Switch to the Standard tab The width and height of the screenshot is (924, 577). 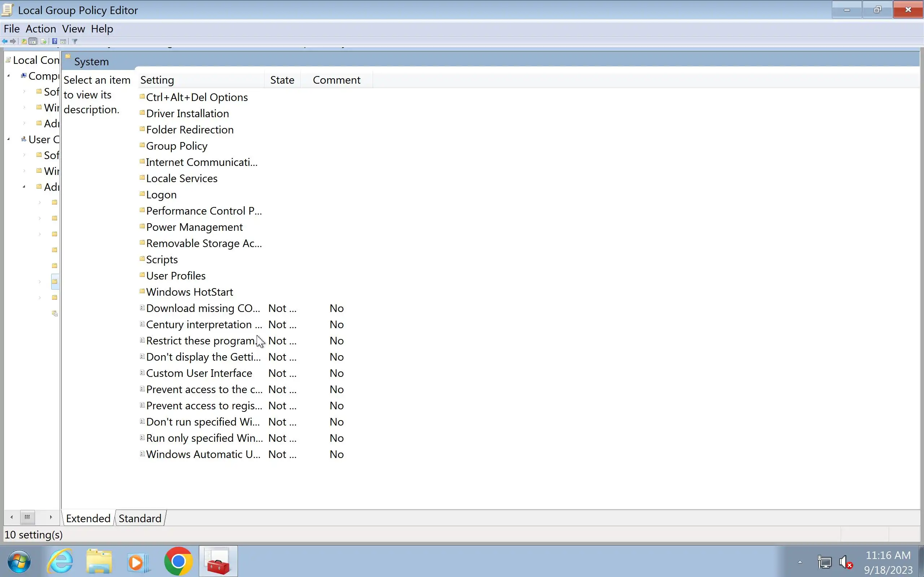coord(140,518)
